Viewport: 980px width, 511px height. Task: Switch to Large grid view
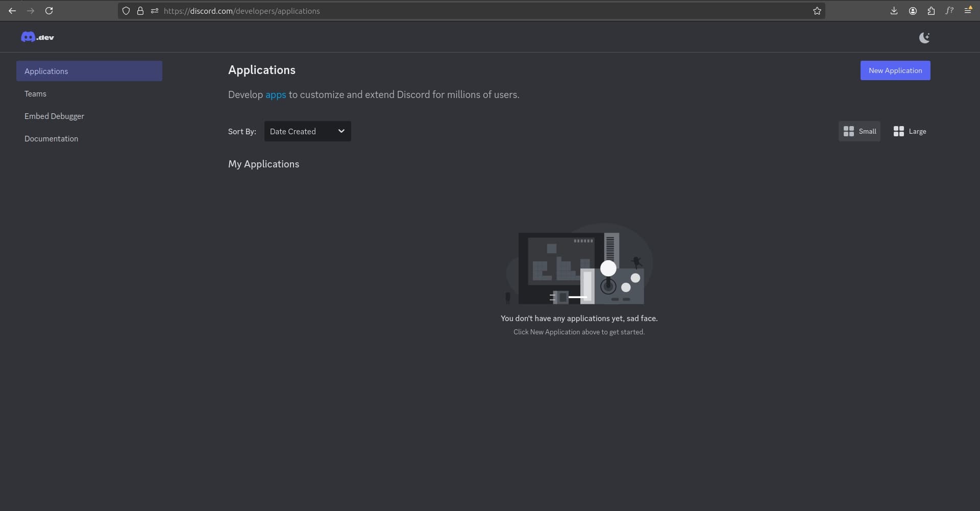click(x=910, y=131)
